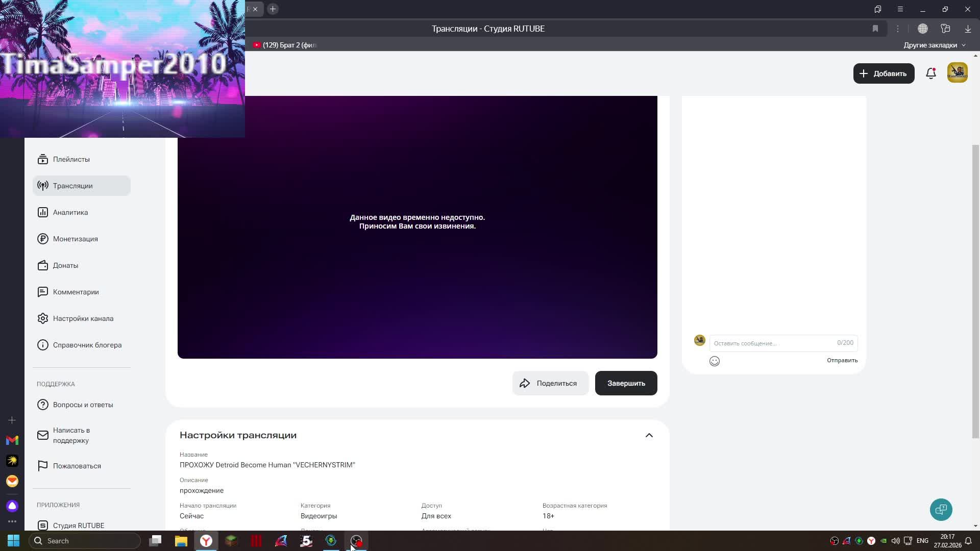Open browser downloads icon
Viewport: 980px width, 551px height.
(x=968, y=29)
